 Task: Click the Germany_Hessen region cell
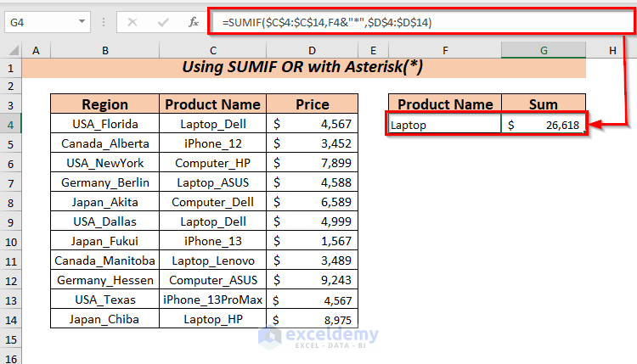coord(104,280)
